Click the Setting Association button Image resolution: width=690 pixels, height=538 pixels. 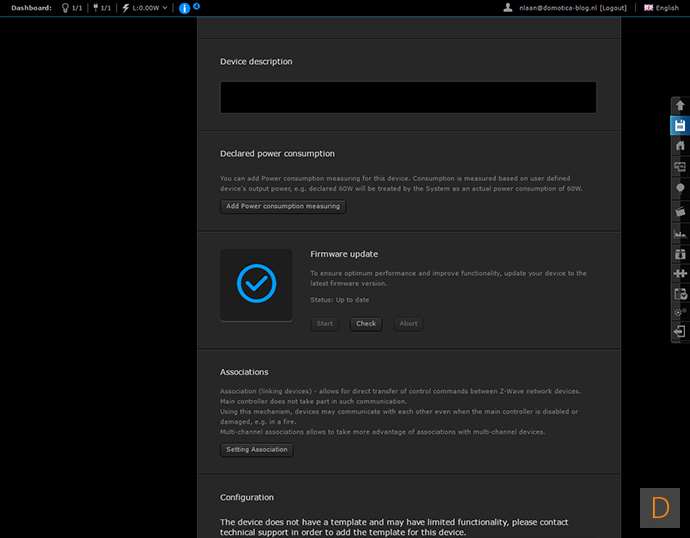point(257,450)
